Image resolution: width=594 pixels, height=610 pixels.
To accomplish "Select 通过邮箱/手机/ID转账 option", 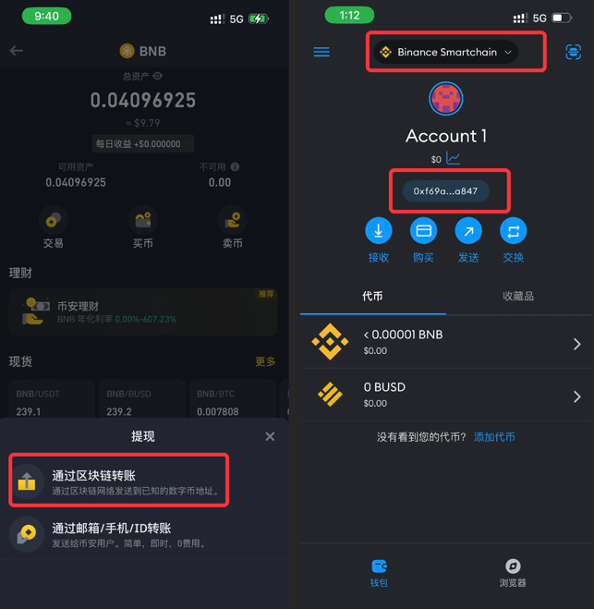I will (x=144, y=534).
